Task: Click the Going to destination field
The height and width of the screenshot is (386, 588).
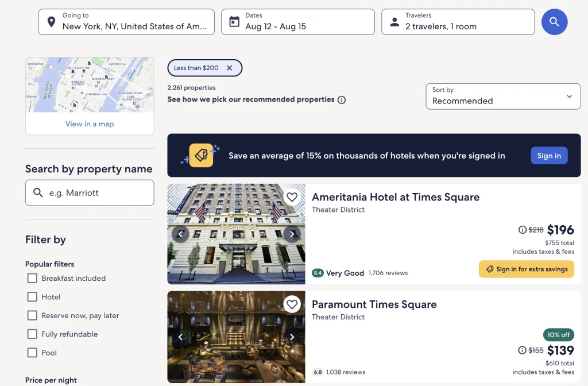Action: 126,22
